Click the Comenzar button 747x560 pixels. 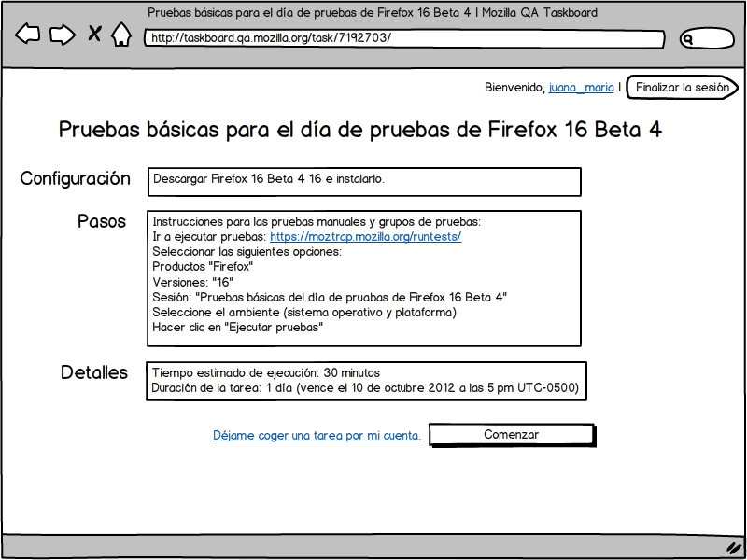tap(512, 435)
